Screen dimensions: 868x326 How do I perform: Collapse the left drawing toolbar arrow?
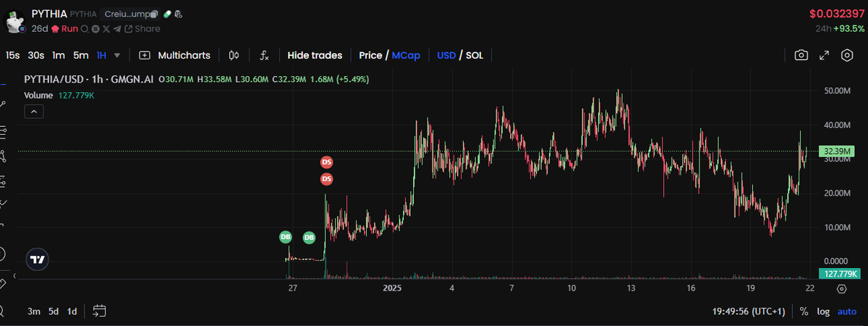(x=14, y=275)
